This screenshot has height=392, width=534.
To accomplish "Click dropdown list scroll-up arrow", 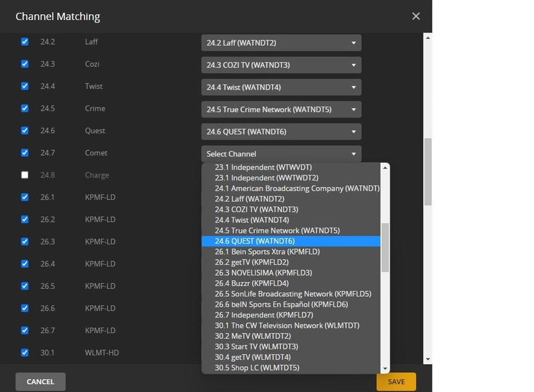I will 385,168.
